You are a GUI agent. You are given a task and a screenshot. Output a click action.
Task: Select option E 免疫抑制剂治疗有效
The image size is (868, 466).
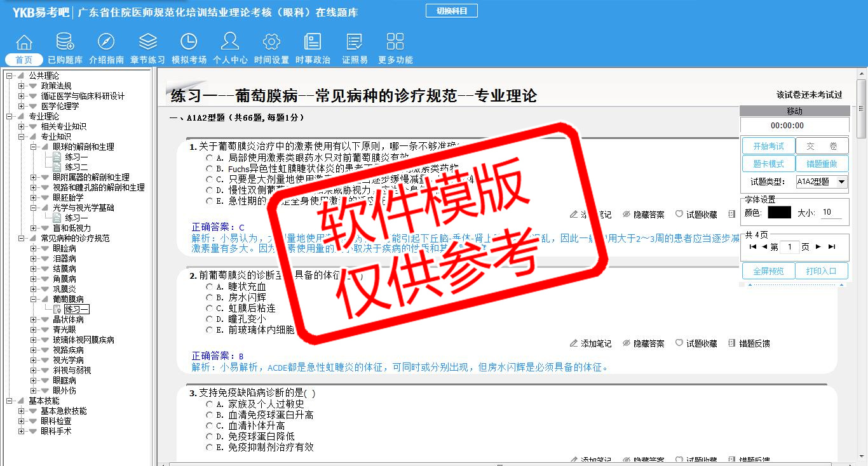pos(210,447)
